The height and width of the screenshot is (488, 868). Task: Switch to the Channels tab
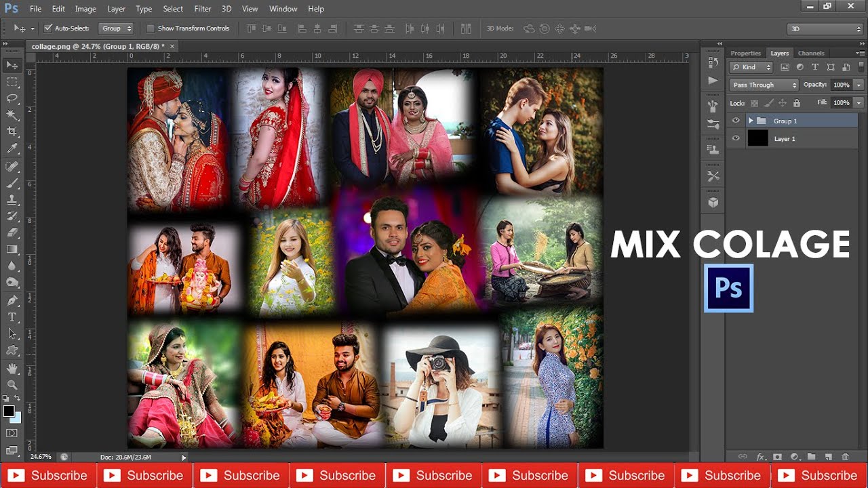pyautogui.click(x=811, y=53)
